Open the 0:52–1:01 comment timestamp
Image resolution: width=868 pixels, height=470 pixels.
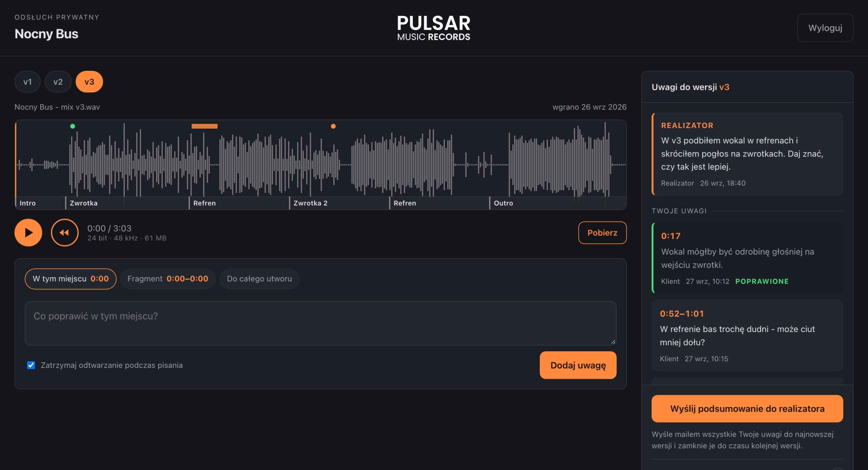(682, 314)
